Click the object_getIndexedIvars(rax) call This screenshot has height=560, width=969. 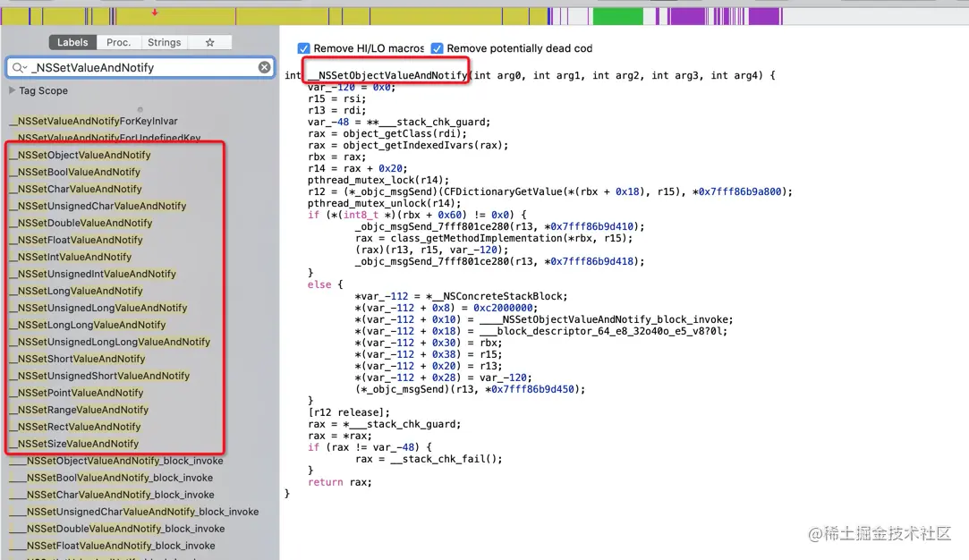[422, 145]
